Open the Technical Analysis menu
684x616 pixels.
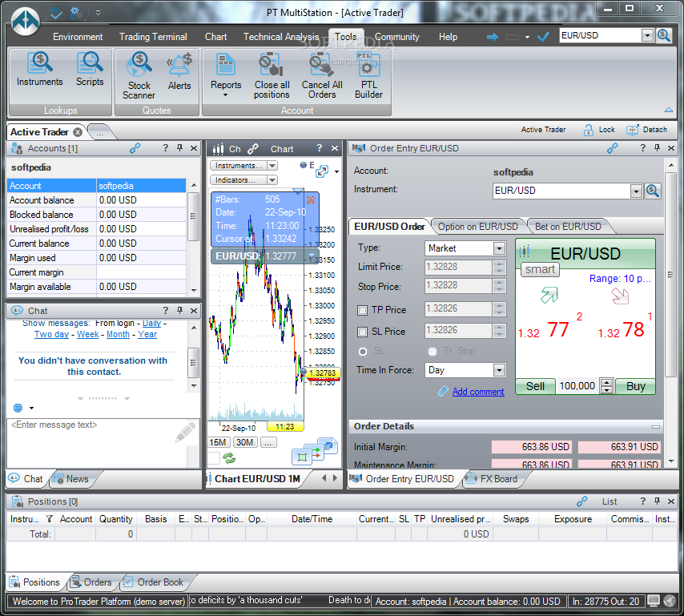(x=281, y=37)
